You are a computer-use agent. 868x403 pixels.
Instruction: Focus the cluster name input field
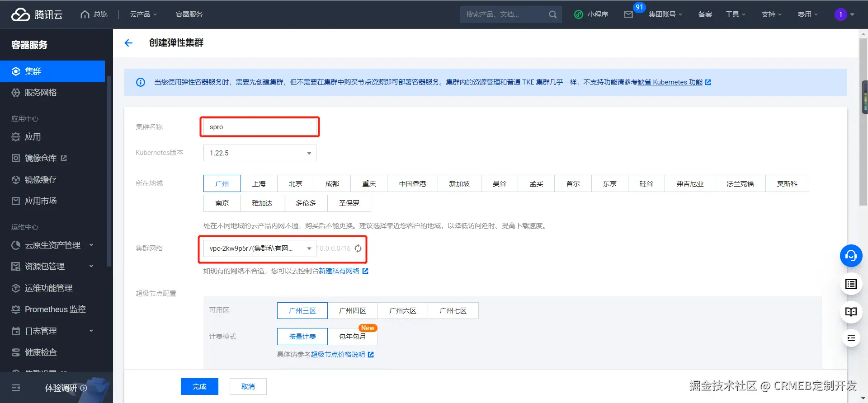tap(260, 127)
